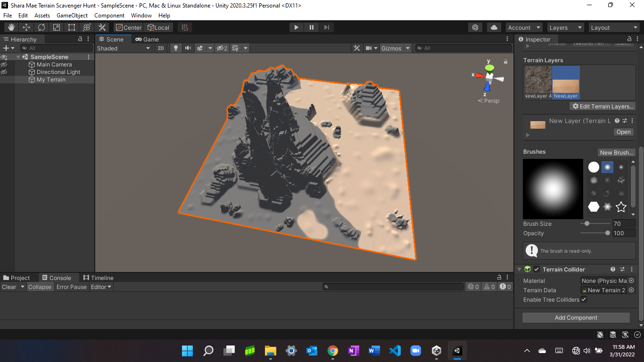Open Gizmos dropdown arrow
The width and height of the screenshot is (644, 362).
[x=407, y=48]
